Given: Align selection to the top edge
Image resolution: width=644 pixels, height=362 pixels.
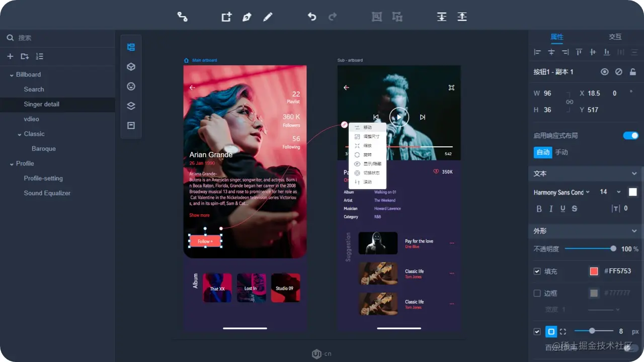Looking at the screenshot, I should pos(579,52).
